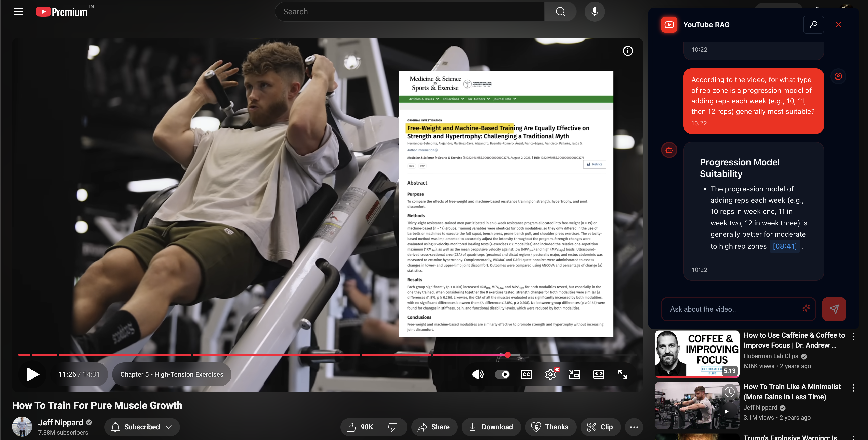Open the more actions three-dot menu
The image size is (868, 440).
coord(634,427)
